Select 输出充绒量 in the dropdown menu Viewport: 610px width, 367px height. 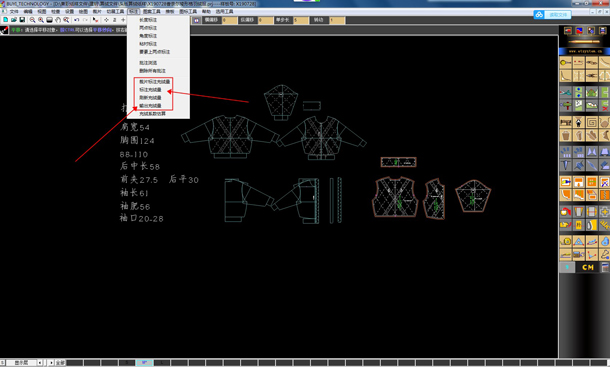pyautogui.click(x=150, y=106)
